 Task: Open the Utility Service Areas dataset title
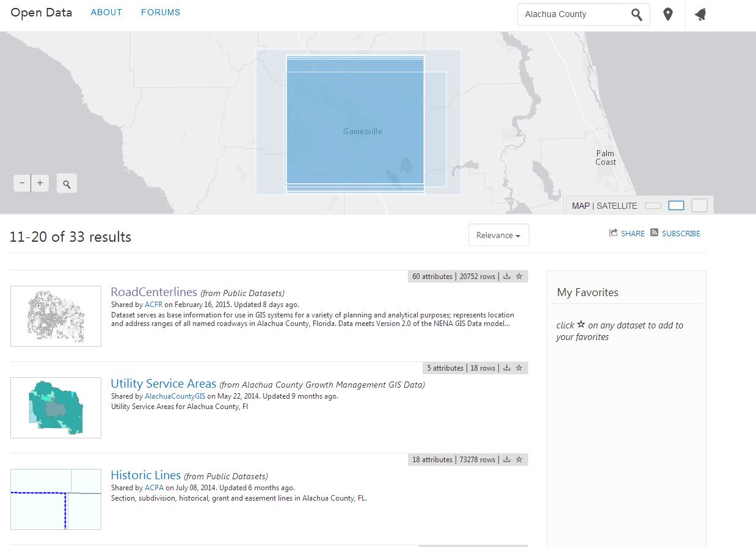coord(163,383)
